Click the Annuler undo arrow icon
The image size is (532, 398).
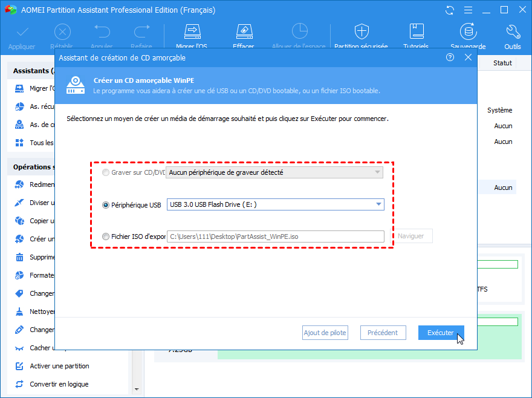pos(102,32)
